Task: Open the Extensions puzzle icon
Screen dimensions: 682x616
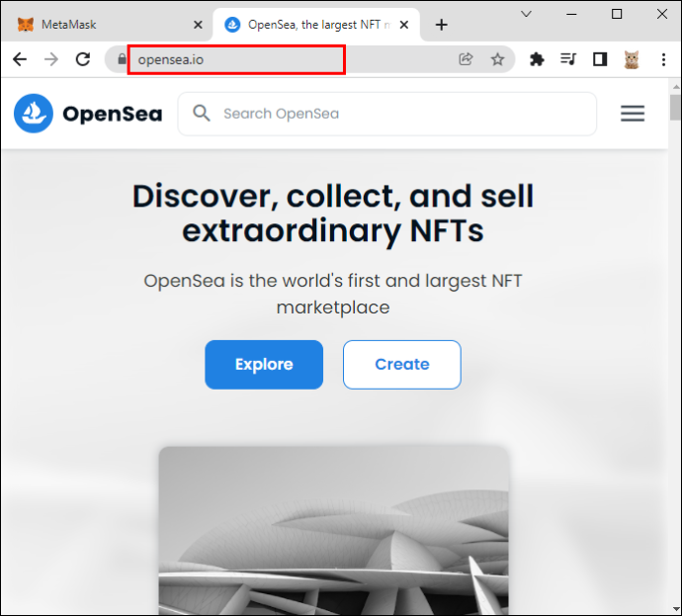Action: (x=537, y=59)
